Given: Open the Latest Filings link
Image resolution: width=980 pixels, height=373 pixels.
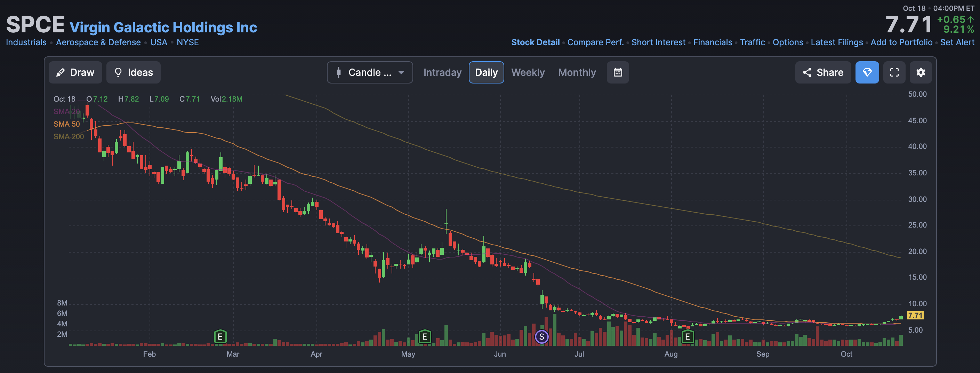Looking at the screenshot, I should pyautogui.click(x=837, y=42).
